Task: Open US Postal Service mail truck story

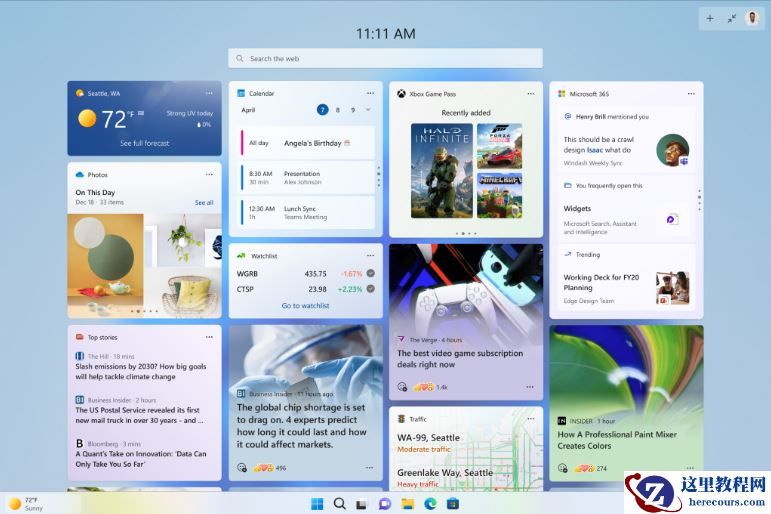Action: point(139,415)
